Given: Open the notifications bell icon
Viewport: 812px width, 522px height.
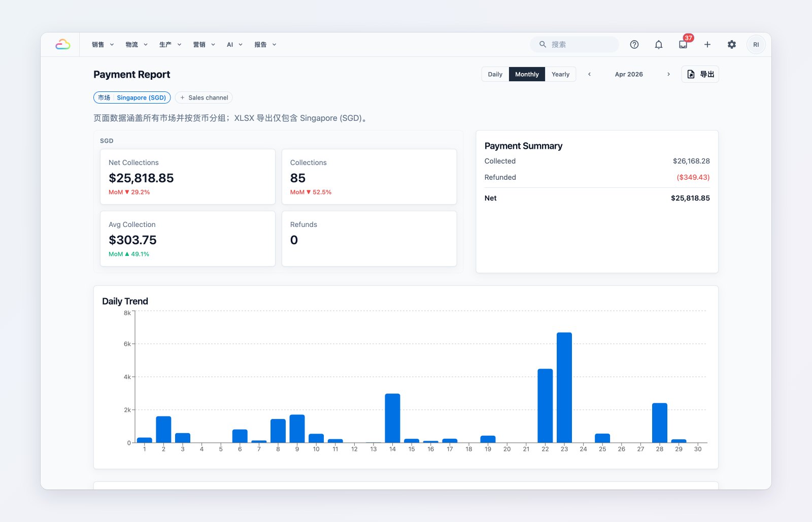Looking at the screenshot, I should pos(659,45).
